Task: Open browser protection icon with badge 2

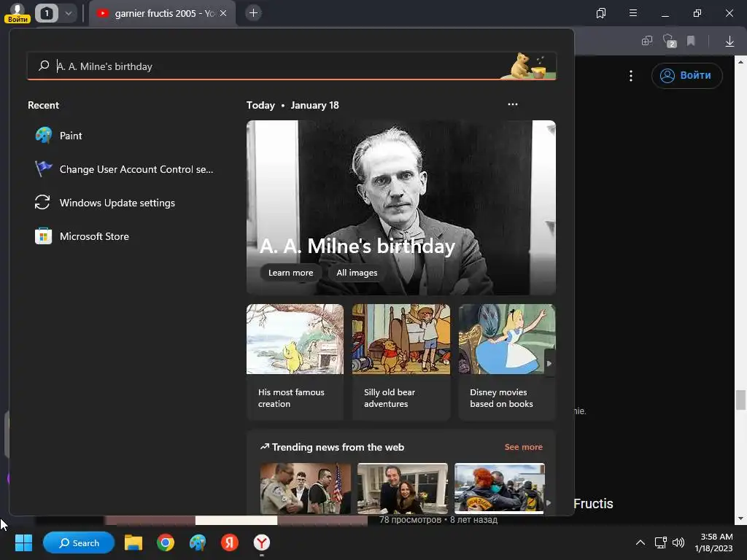Action: click(670, 42)
